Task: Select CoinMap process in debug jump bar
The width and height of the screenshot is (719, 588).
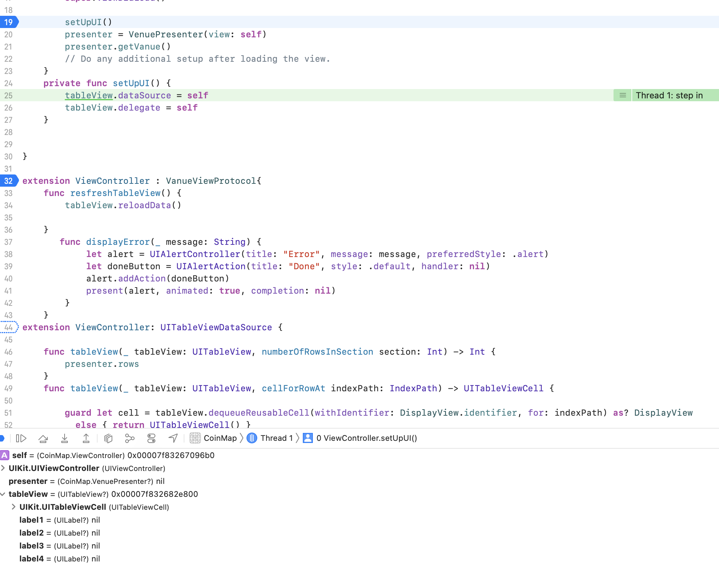Action: [x=213, y=438]
